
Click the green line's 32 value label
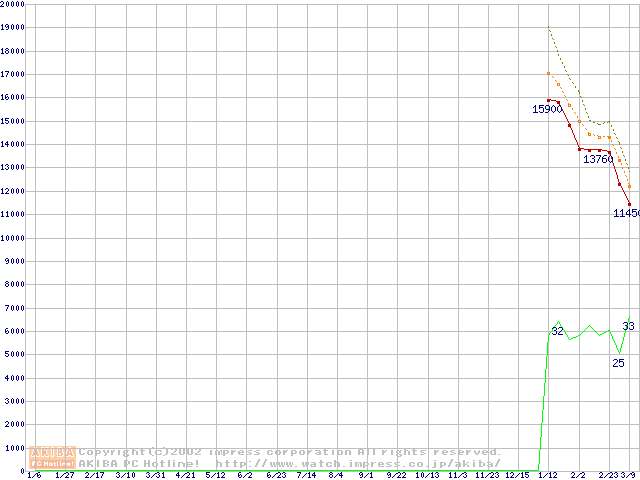point(557,331)
